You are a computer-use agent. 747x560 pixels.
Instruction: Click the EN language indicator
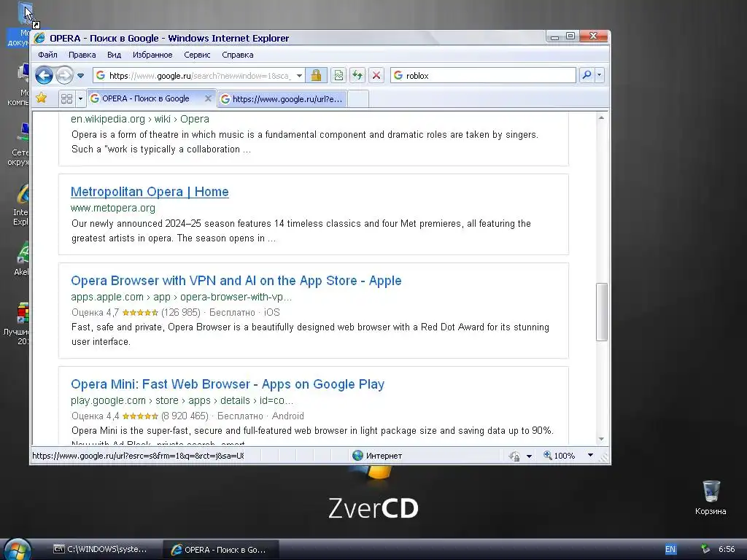point(670,550)
